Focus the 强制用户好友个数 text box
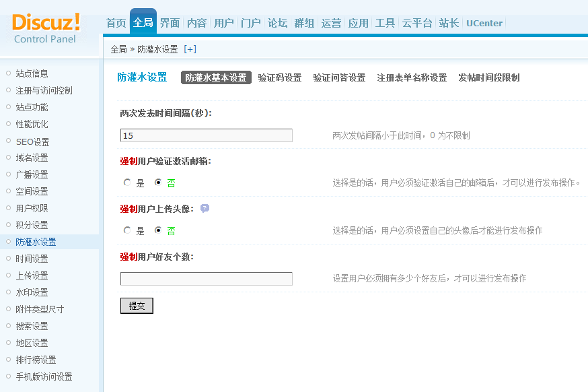The image size is (588, 392). [206, 279]
